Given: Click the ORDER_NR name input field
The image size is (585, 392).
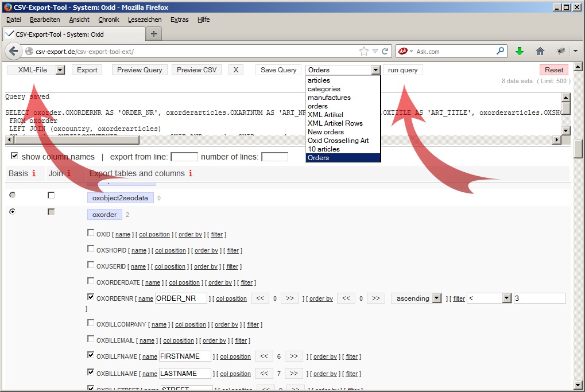Looking at the screenshot, I should click(x=181, y=298).
